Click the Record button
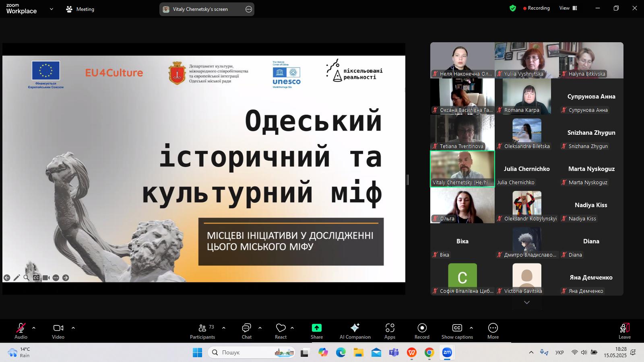Viewport: 644px width, 362px height. [422, 331]
